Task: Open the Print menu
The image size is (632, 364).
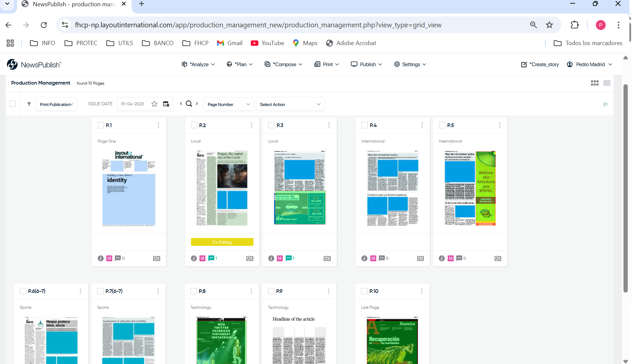Action: pyautogui.click(x=327, y=65)
